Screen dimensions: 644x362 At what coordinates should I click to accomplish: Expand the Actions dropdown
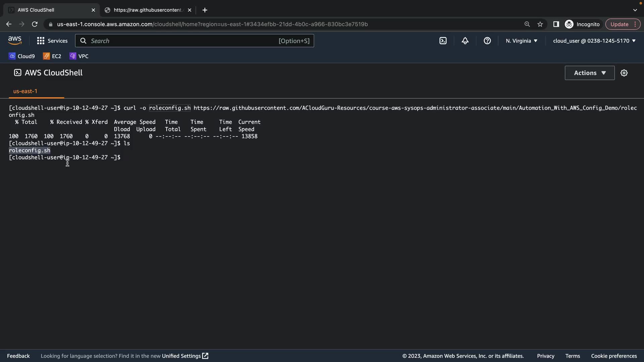[589, 73]
